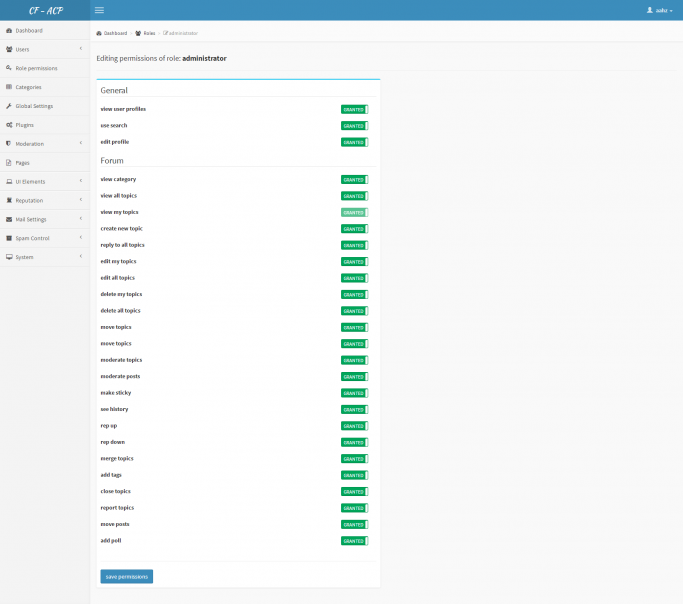Toggle the 'view category' permission switch
This screenshot has height=604, width=683.
click(355, 179)
